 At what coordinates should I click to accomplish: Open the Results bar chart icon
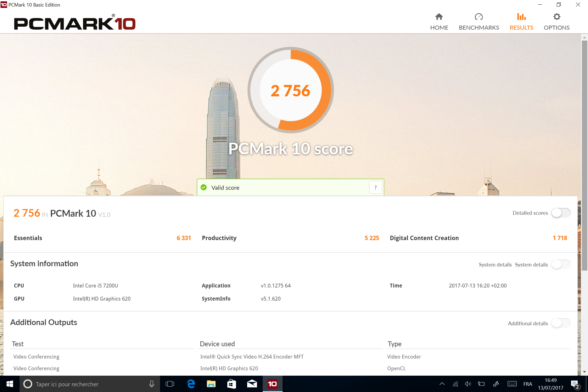tap(521, 17)
